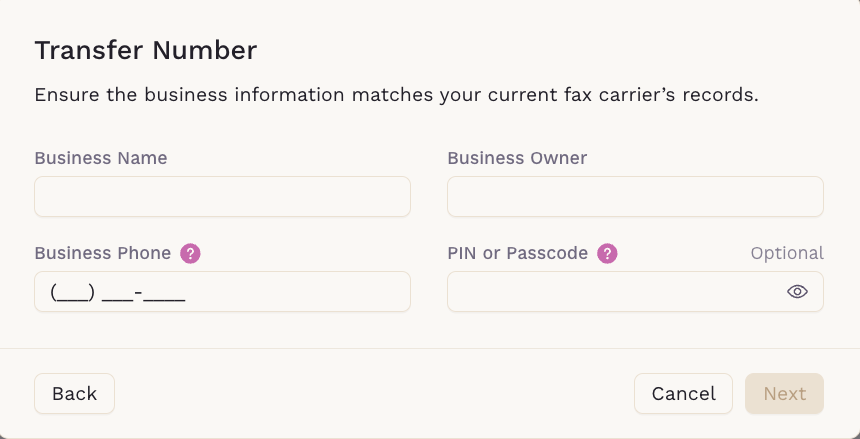Click the Optional hint above passcode field
Viewport: 860px width, 439px height.
(787, 253)
